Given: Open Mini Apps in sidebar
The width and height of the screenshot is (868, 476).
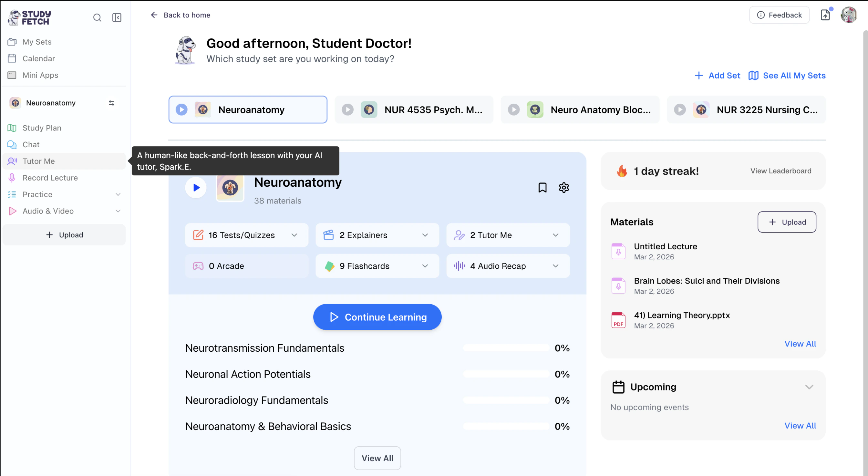Looking at the screenshot, I should (x=40, y=75).
